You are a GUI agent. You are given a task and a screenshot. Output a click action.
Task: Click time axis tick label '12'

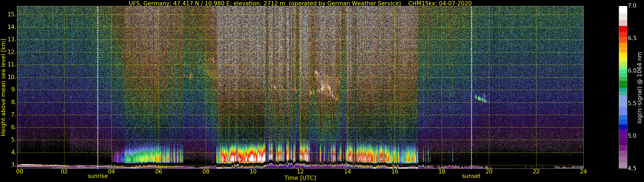click(300, 172)
